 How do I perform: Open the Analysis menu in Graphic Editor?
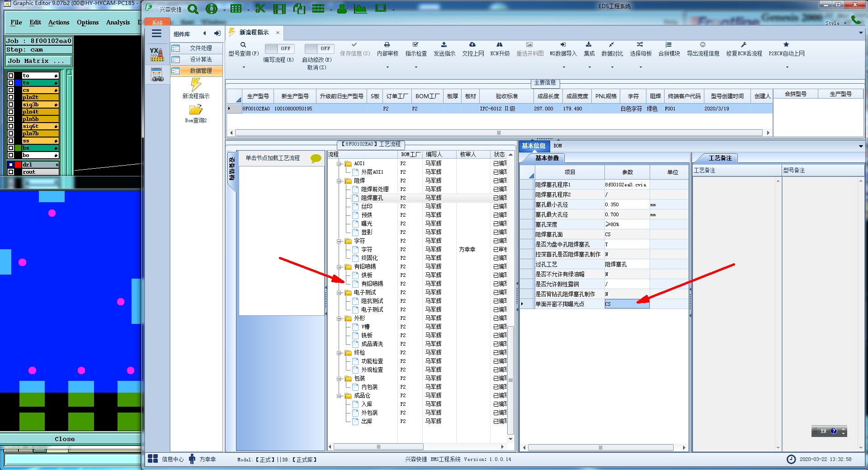(118, 22)
